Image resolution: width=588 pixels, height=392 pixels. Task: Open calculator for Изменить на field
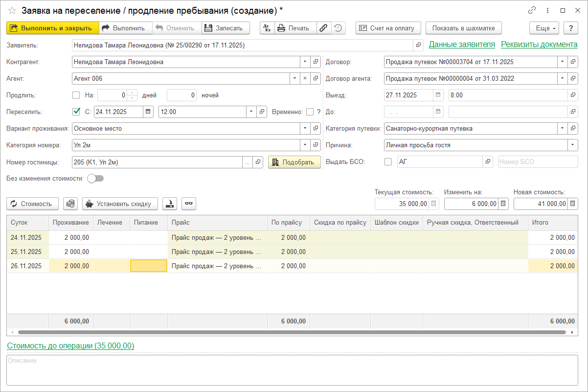(x=504, y=204)
